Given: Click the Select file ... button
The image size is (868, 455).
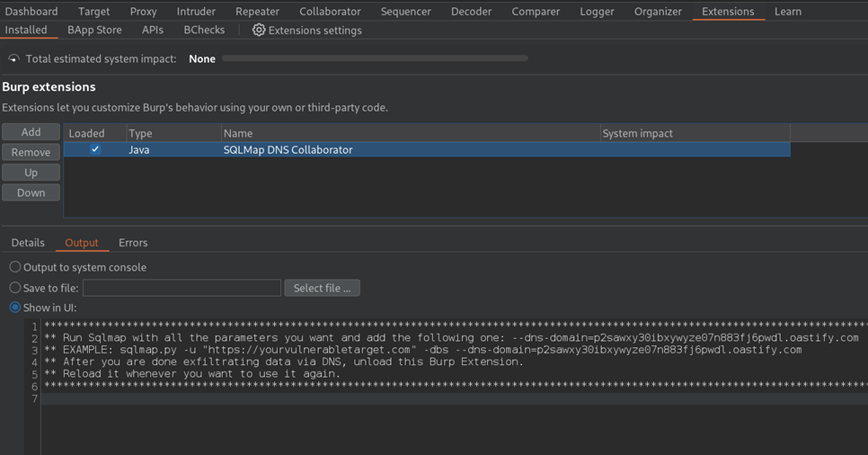Looking at the screenshot, I should [323, 288].
